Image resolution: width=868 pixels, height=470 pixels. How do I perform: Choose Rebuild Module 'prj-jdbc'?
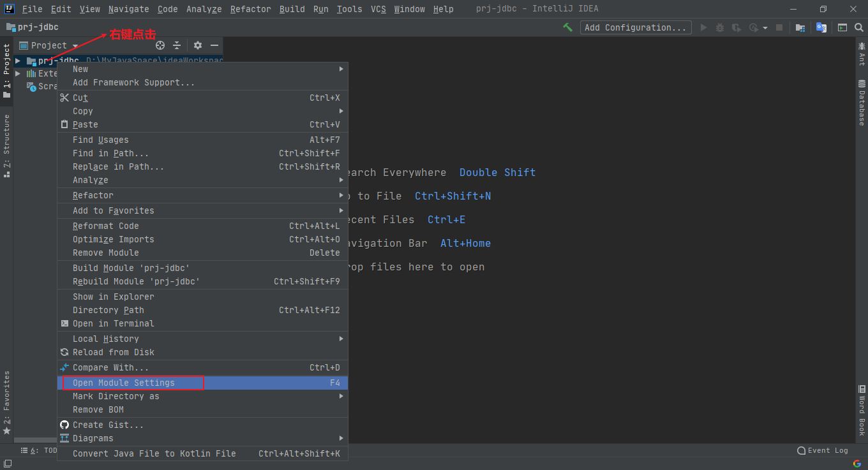(203, 281)
